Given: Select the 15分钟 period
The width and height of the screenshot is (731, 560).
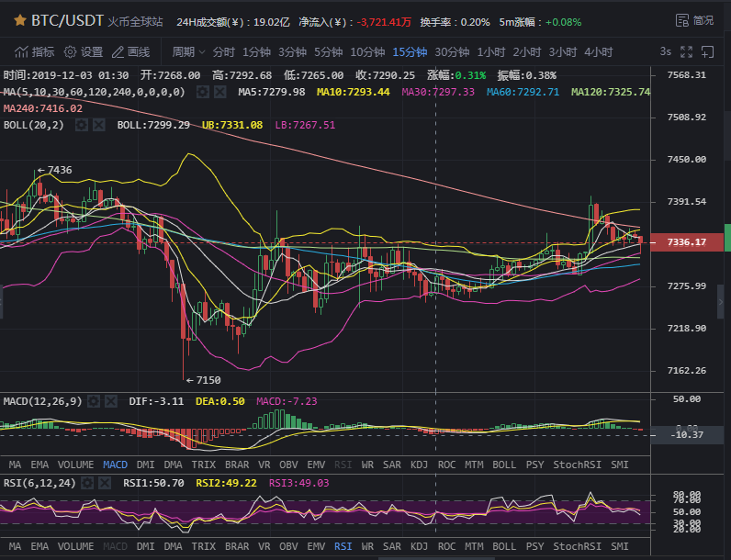Looking at the screenshot, I should point(410,52).
